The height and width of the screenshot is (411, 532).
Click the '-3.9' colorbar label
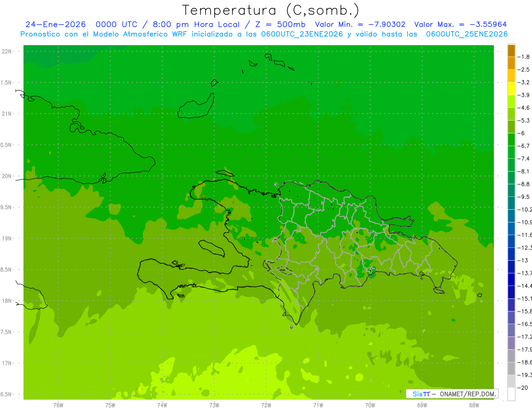[524, 95]
